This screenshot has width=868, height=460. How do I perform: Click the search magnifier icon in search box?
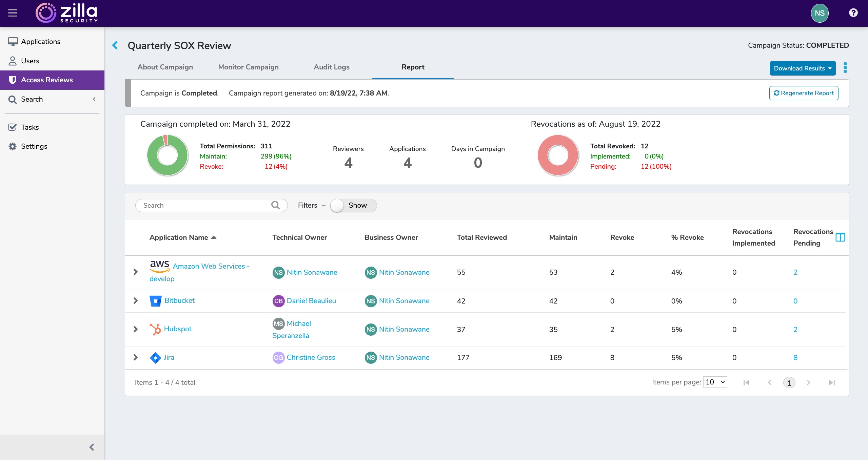pos(275,205)
